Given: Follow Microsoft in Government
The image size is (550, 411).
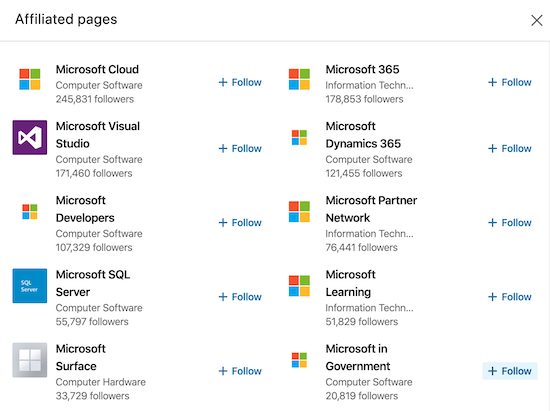Looking at the screenshot, I should (510, 371).
